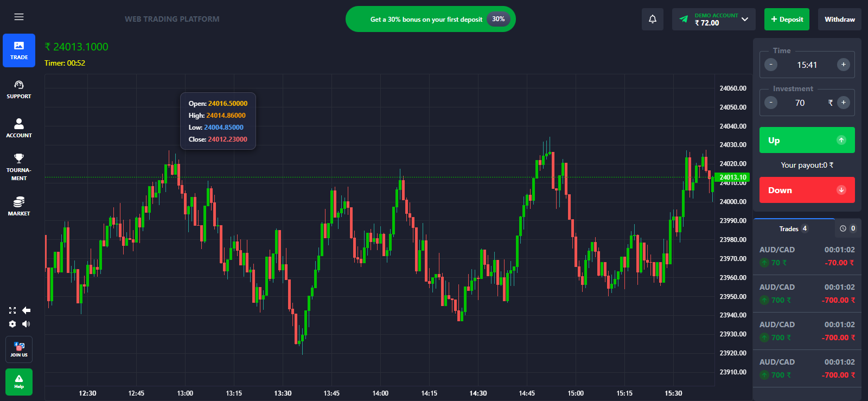Decrease the investment amount with minus
868x401 pixels.
(x=771, y=103)
